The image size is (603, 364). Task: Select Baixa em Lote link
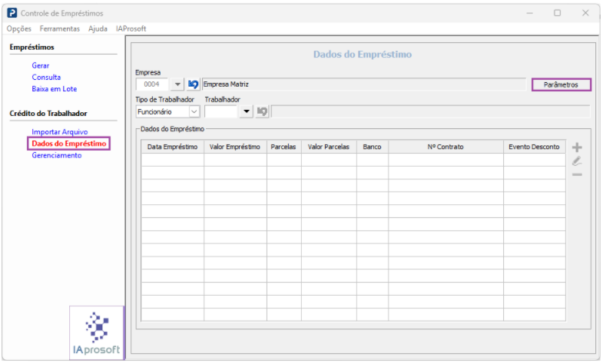55,89
